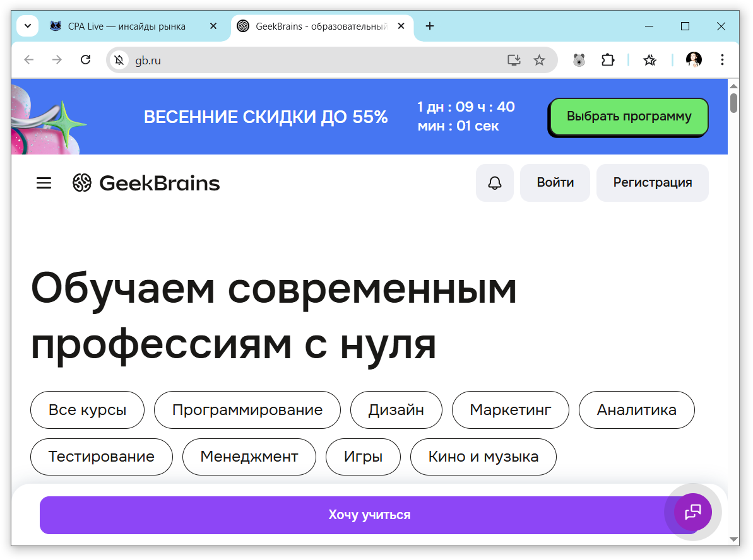Click the Войти button
Viewport: 753px width, 560px height.
(555, 183)
